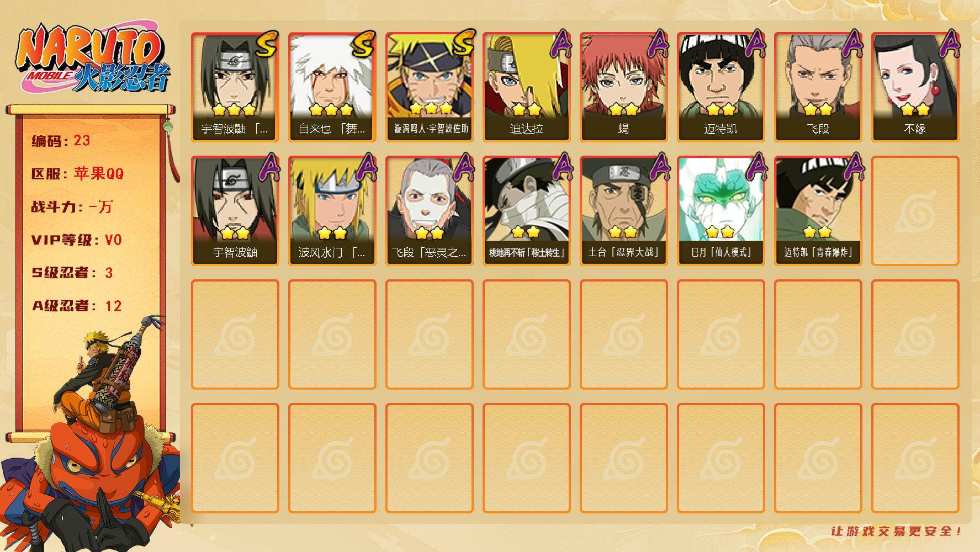Click the 区服: 苹果QQ server label

point(77,174)
